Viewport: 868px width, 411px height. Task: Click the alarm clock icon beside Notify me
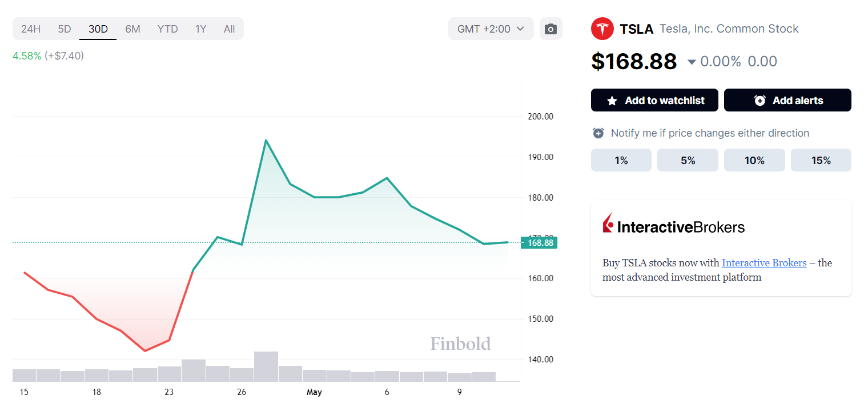coord(598,133)
